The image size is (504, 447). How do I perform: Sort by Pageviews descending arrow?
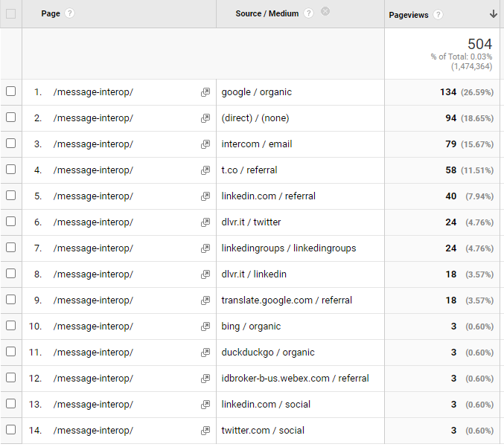pos(493,14)
